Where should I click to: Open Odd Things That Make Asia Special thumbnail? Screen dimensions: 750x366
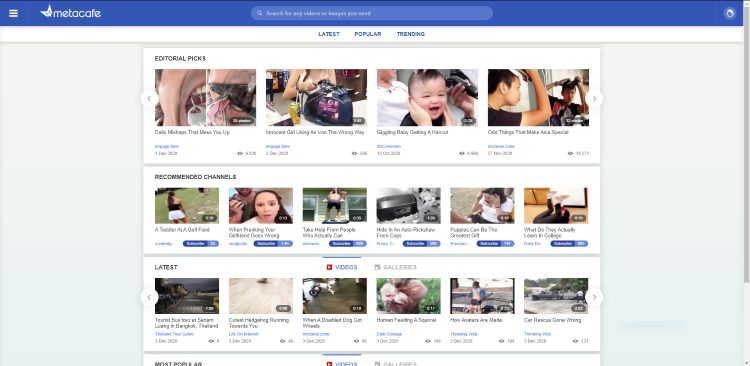[538, 98]
